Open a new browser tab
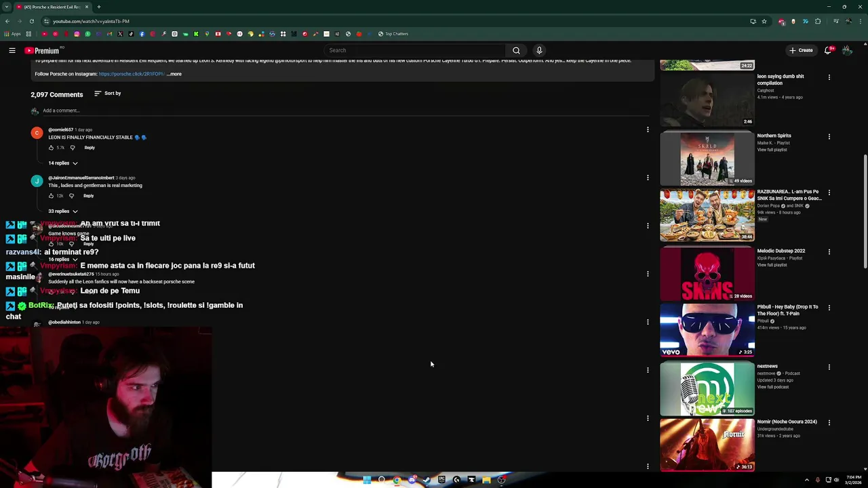The height and width of the screenshot is (488, 868). coord(99,7)
